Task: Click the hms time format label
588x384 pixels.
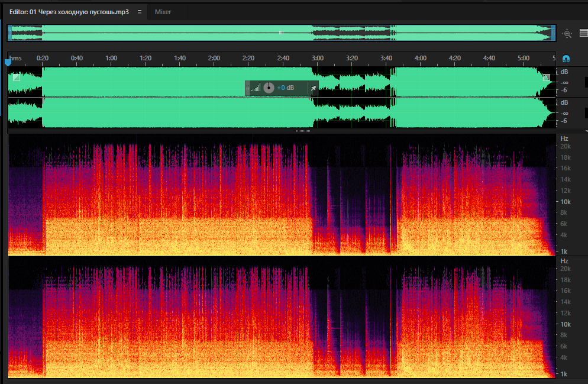Action: coord(16,58)
